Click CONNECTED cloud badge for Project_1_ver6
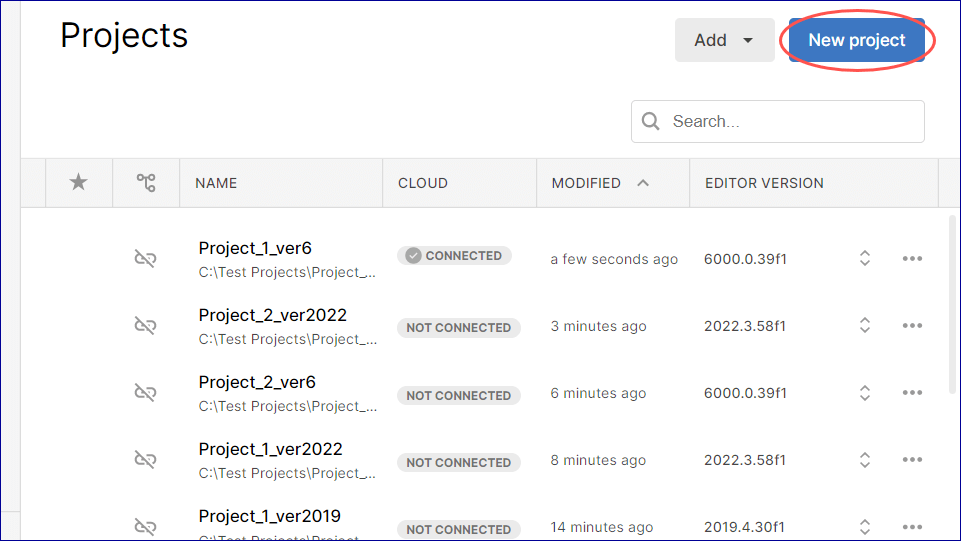The image size is (961, 541). [x=454, y=256]
